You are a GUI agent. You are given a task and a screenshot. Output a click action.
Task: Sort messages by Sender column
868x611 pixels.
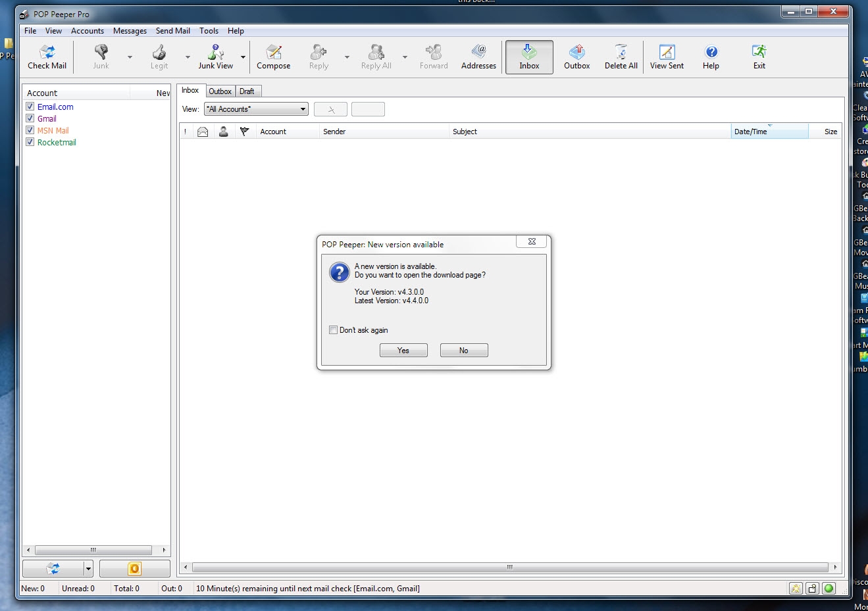point(384,132)
